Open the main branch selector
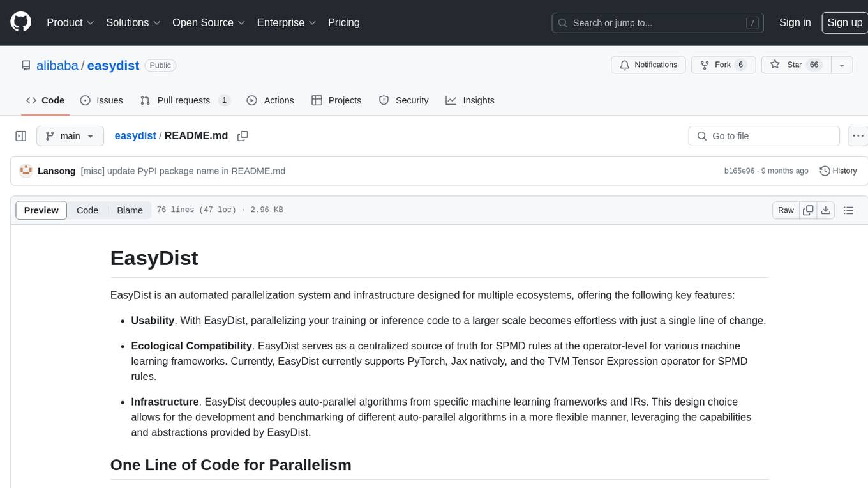This screenshot has width=868, height=488. pyautogui.click(x=70, y=136)
